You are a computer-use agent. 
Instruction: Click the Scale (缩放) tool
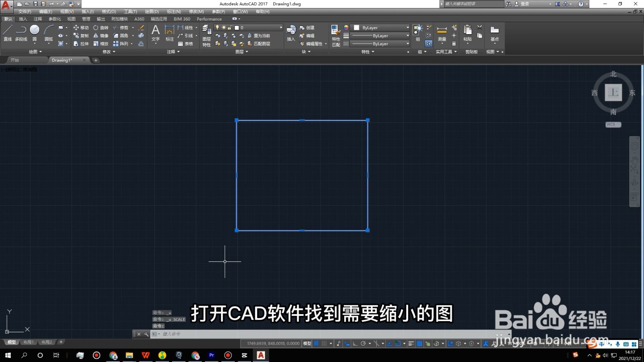coord(101,44)
